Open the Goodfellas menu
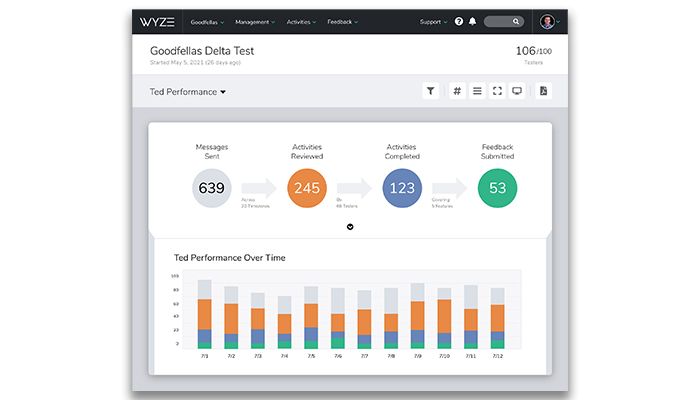This screenshot has width=700, height=400. pyautogui.click(x=207, y=22)
